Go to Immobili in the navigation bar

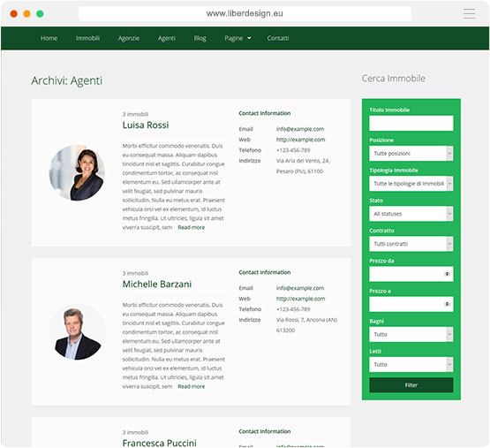click(x=87, y=38)
